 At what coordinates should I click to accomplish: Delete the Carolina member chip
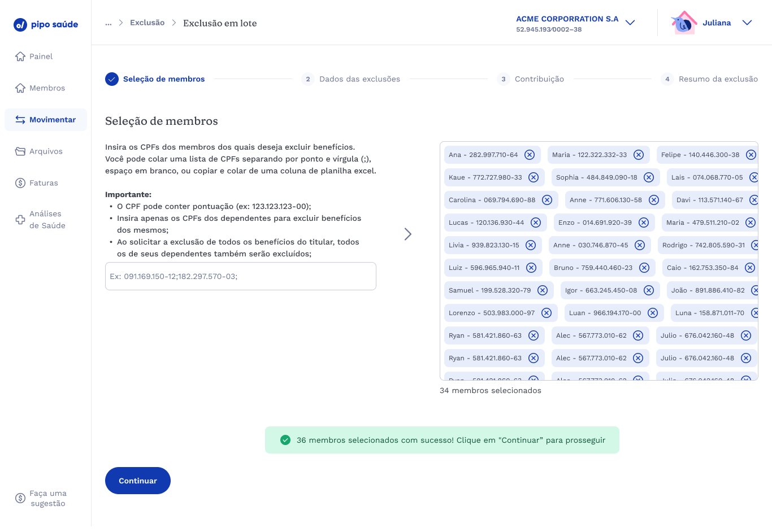(x=547, y=200)
